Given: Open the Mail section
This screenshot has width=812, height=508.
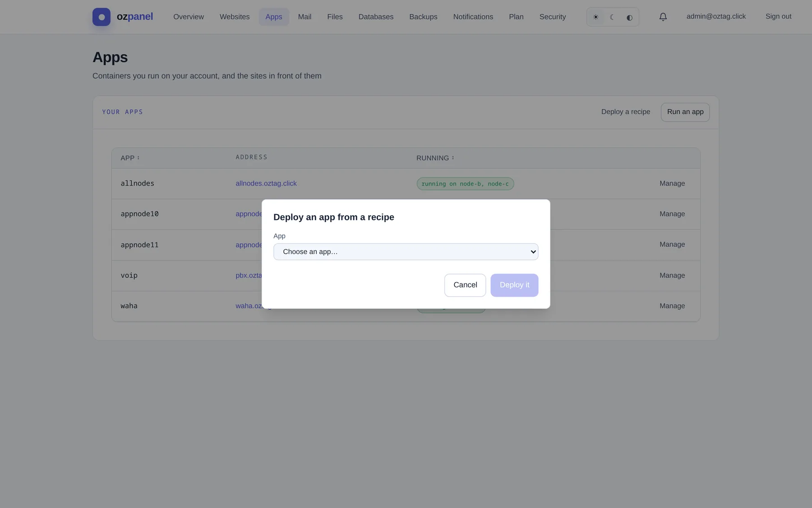Looking at the screenshot, I should [304, 17].
